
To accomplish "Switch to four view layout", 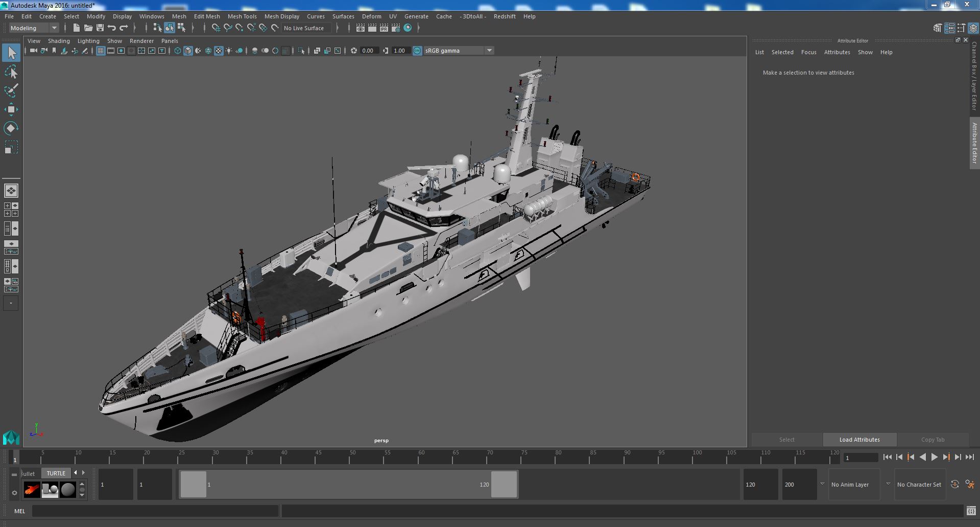I will tap(11, 210).
